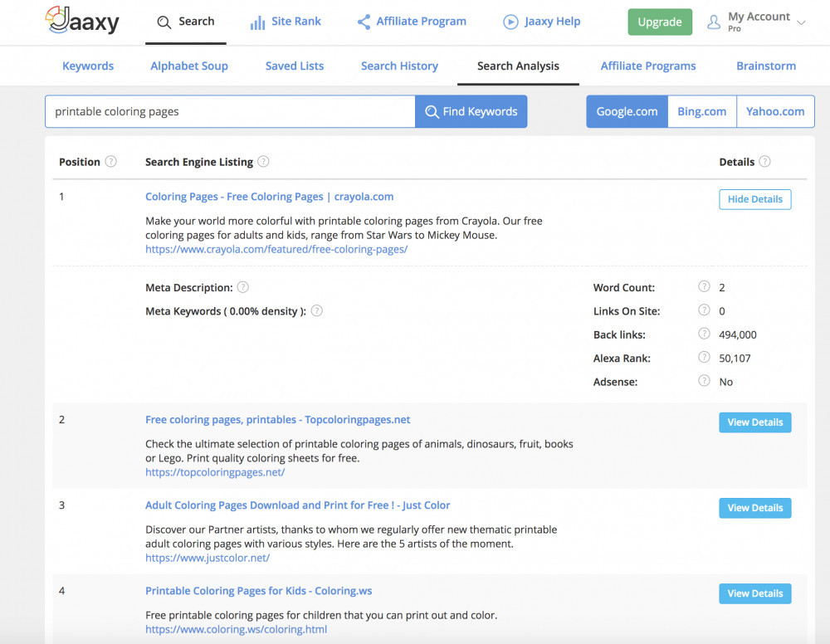
Task: Click the help icon beside Details header
Action: click(764, 161)
